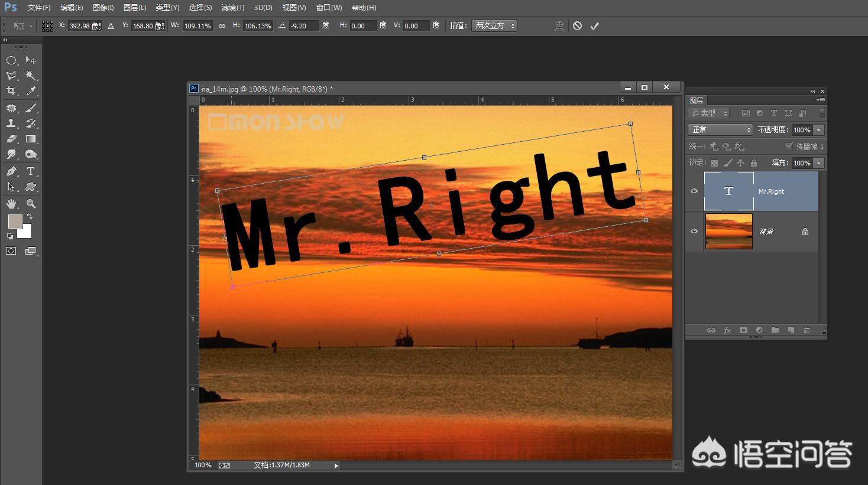This screenshot has height=485, width=868.
Task: Open the 滤镜(T) menu
Action: point(232,8)
